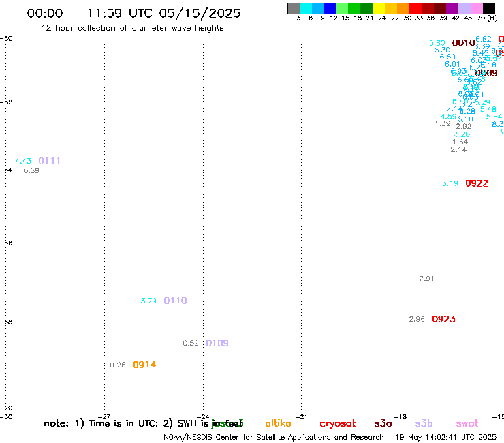The height and width of the screenshot is (443, 504).
Task: Click the '0.59' value beside label 0109
Action: point(191,343)
